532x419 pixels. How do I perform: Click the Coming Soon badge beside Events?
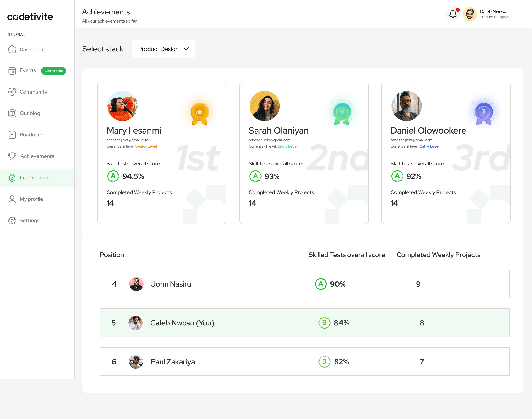coord(53,71)
